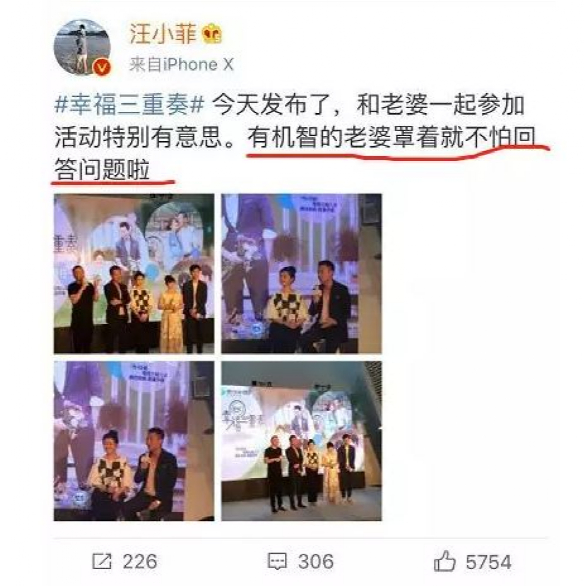Tap the repost share icon
587x587 pixels.
[102, 561]
